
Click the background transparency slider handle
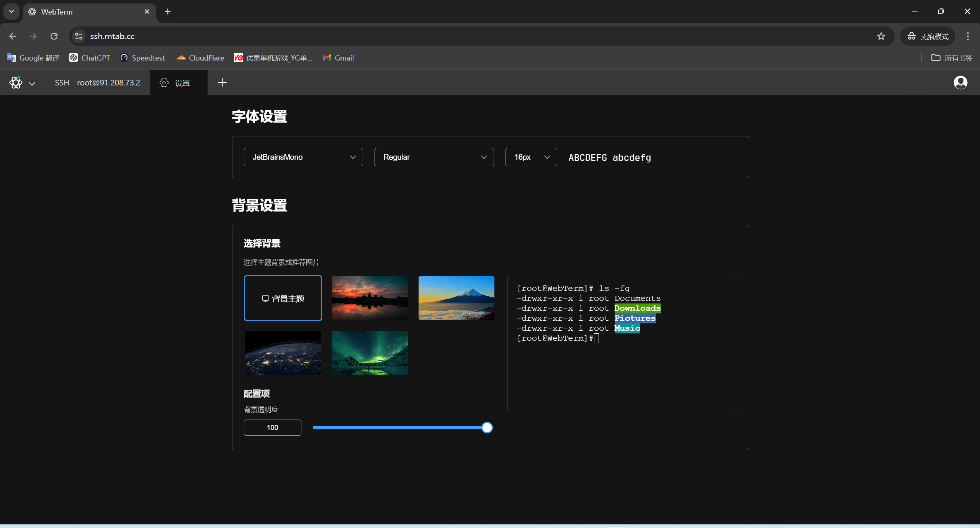click(487, 427)
